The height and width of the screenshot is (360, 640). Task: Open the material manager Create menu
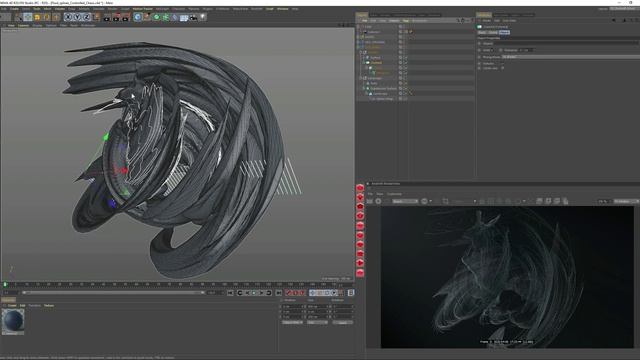[x=12, y=305]
